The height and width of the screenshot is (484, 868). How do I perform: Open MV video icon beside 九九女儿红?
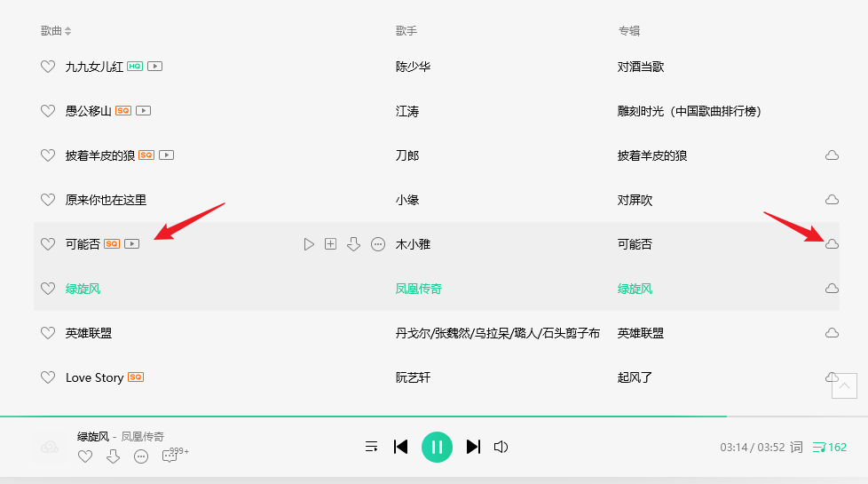click(155, 67)
